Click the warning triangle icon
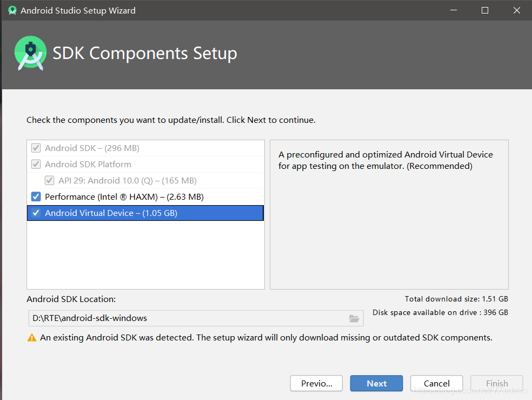Image resolution: width=532 pixels, height=400 pixels. coord(32,338)
